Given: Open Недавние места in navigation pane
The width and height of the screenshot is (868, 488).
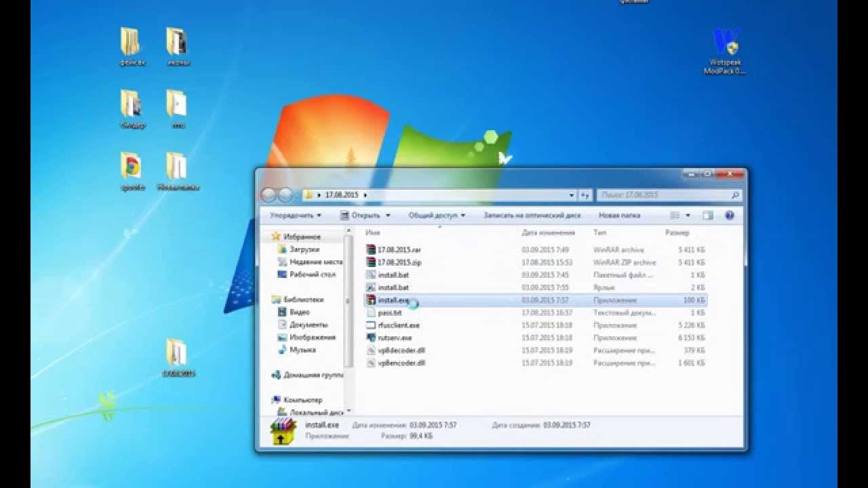Looking at the screenshot, I should pyautogui.click(x=311, y=262).
